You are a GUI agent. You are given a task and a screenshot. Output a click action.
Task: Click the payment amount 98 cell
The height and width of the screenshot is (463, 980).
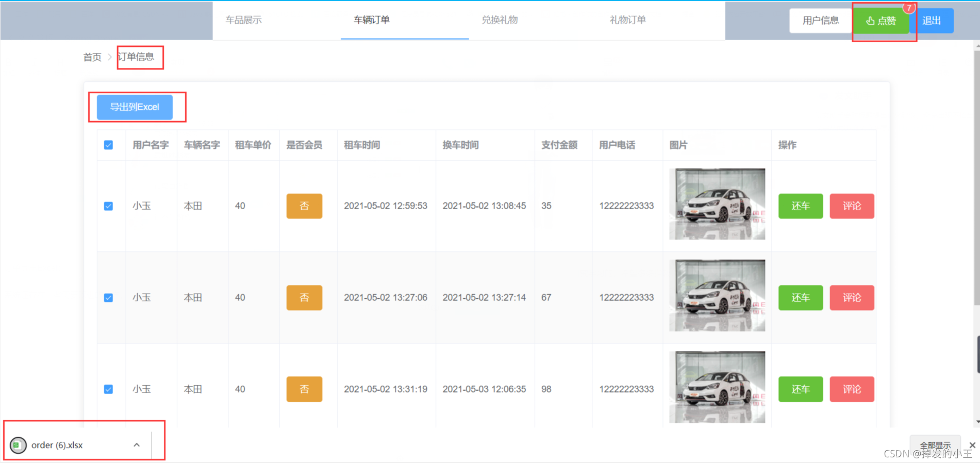(546, 389)
